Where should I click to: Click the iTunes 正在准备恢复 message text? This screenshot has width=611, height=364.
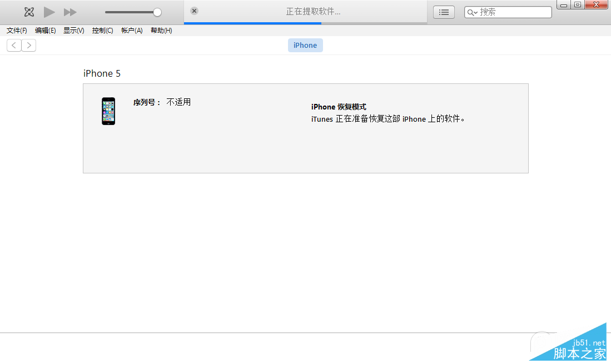388,119
